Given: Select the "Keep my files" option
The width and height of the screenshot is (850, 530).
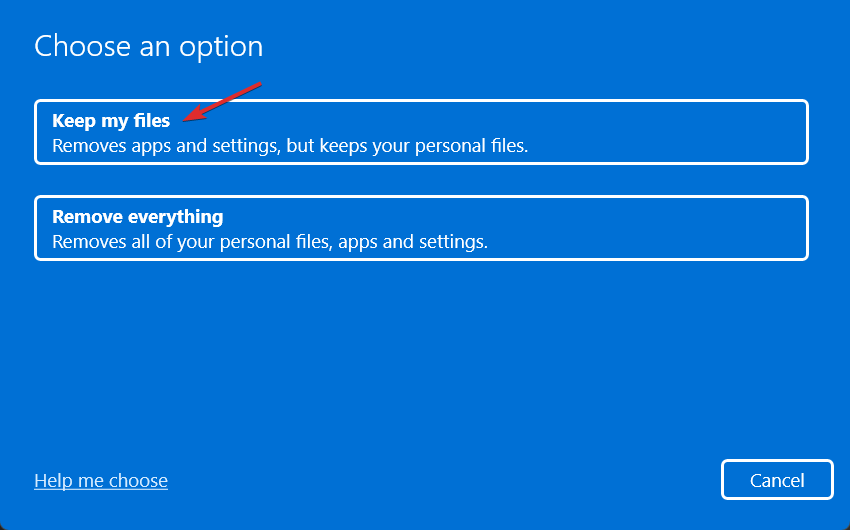Looking at the screenshot, I should click(420, 132).
